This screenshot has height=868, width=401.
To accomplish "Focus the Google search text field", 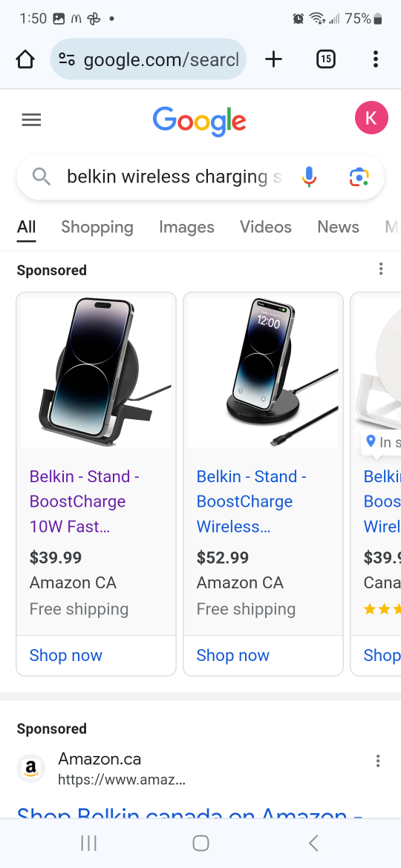I will [x=174, y=177].
